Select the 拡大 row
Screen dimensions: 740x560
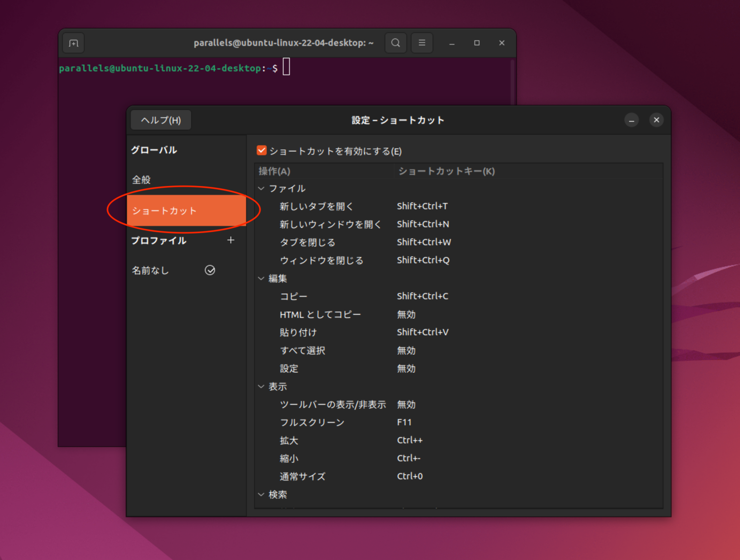pos(459,440)
